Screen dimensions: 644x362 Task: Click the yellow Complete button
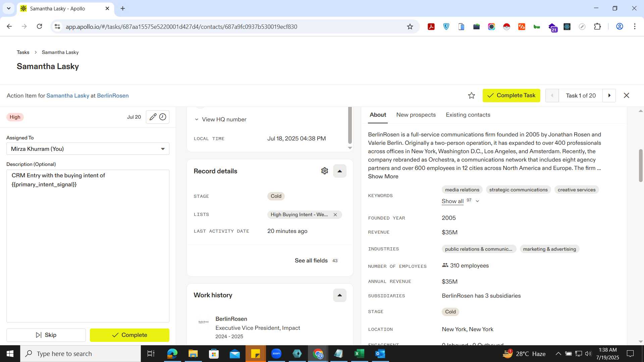tap(129, 335)
